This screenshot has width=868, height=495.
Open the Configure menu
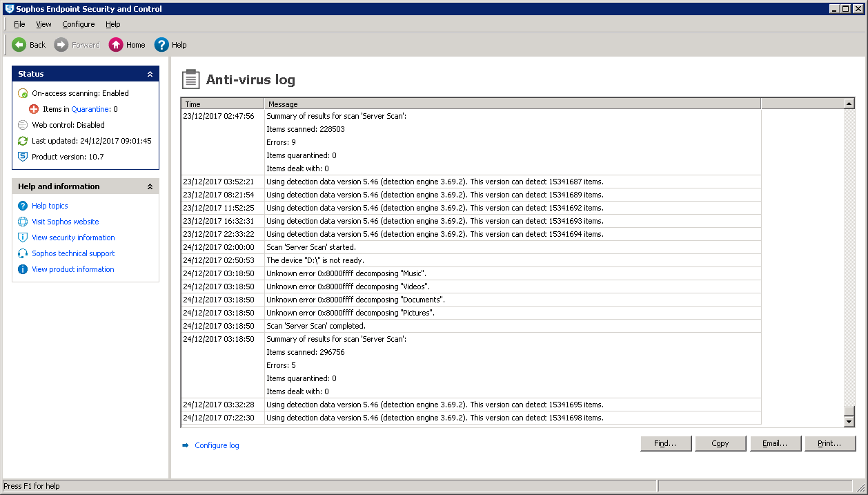point(79,24)
